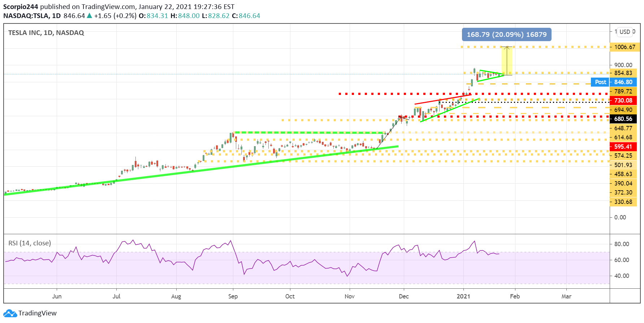Click the green up-arrow change indicator
Viewport: 644px width, 323px height.
pos(90,16)
